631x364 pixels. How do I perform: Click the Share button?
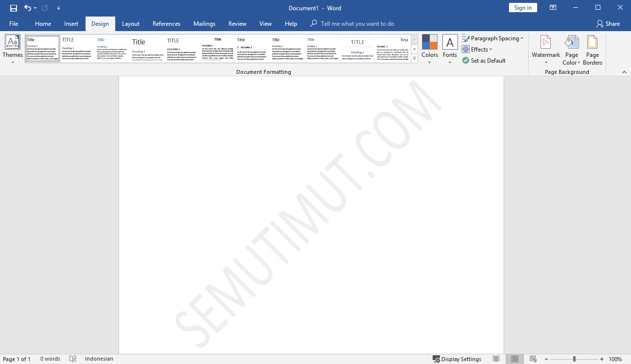pos(608,23)
